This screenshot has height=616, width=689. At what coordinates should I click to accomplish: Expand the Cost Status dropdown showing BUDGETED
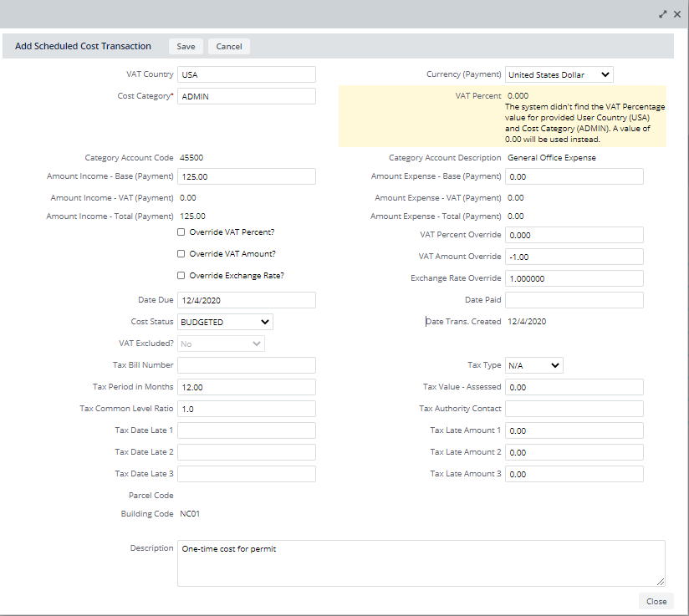(224, 321)
